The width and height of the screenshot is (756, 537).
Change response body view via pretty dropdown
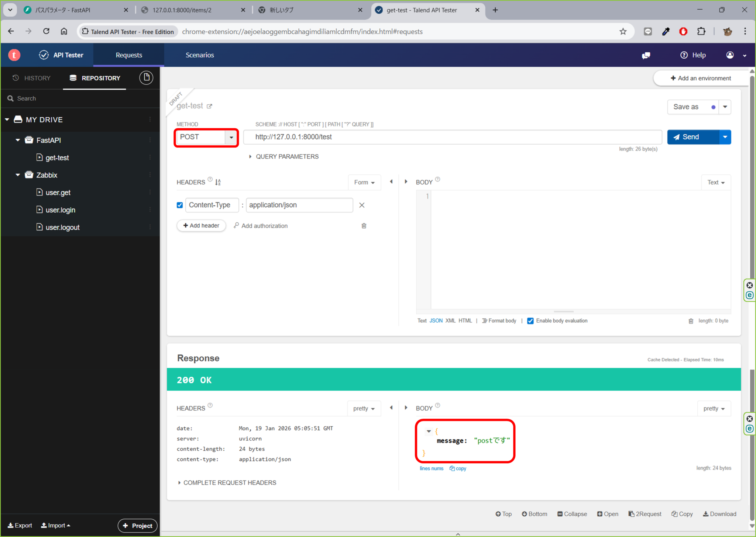click(x=714, y=408)
